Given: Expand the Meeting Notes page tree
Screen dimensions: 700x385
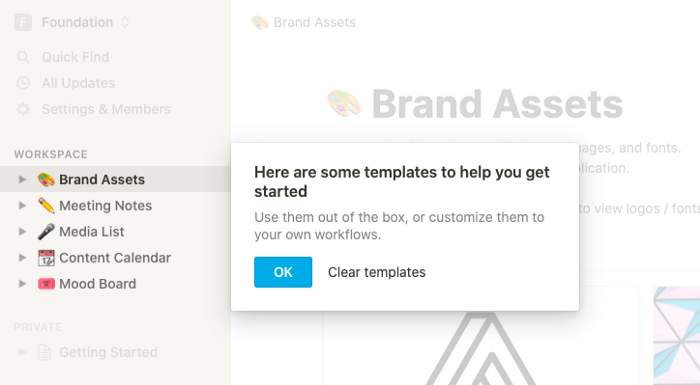Looking at the screenshot, I should coord(22,205).
